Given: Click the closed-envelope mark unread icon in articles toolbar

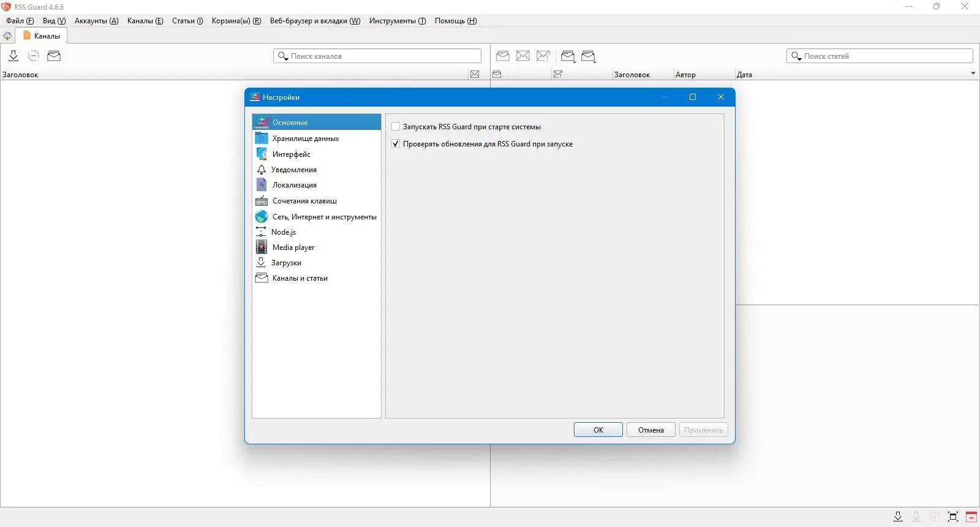Looking at the screenshot, I should [x=523, y=56].
